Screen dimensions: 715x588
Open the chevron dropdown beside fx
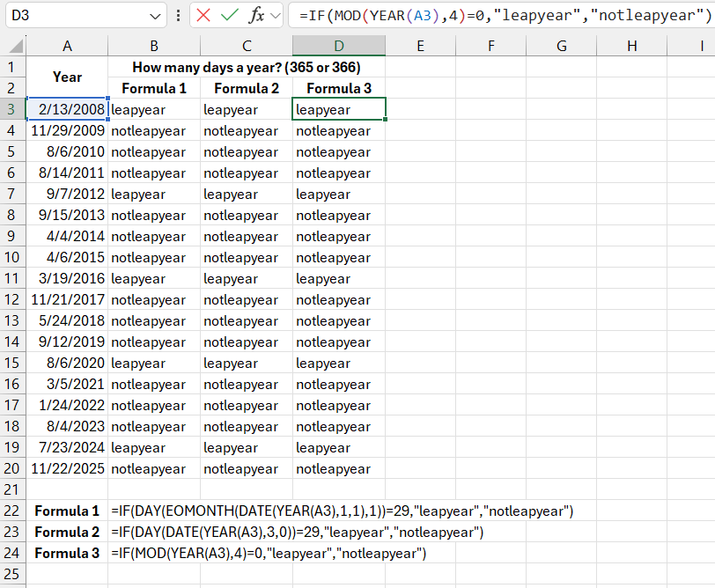tap(275, 15)
